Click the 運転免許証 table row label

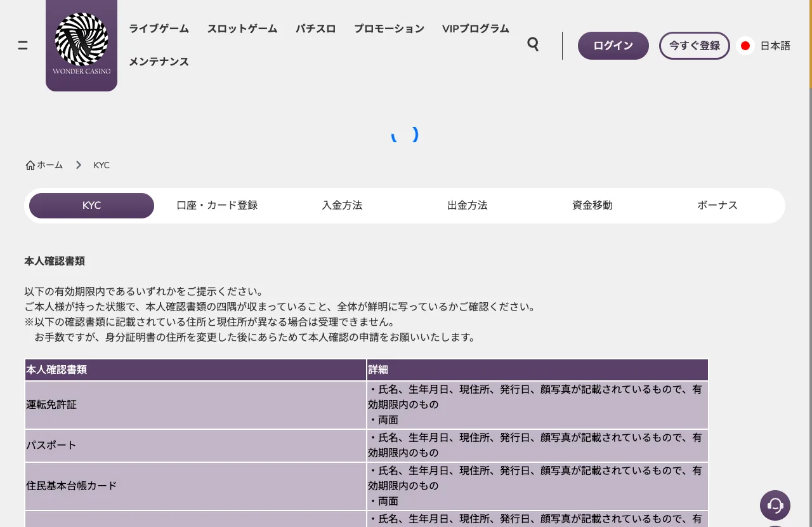51,404
